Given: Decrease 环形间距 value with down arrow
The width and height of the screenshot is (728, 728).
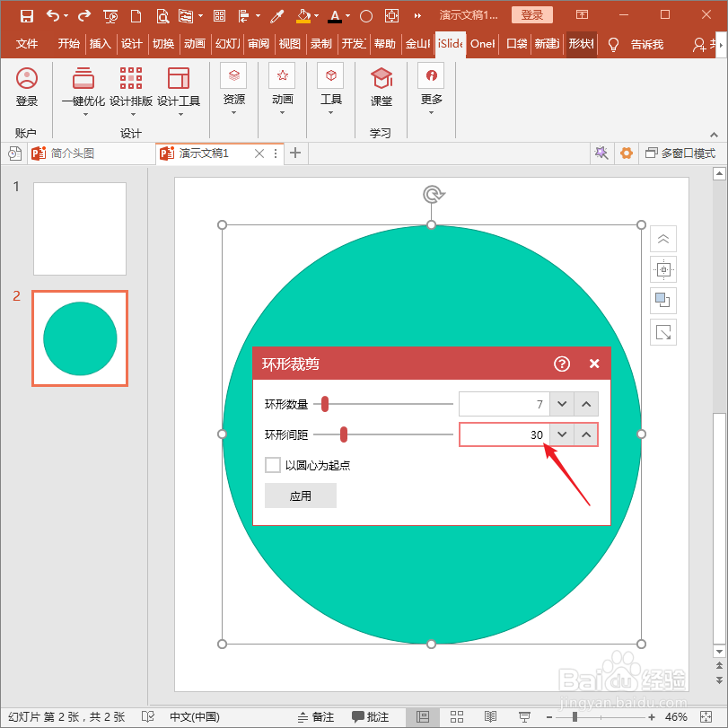Looking at the screenshot, I should click(x=562, y=434).
